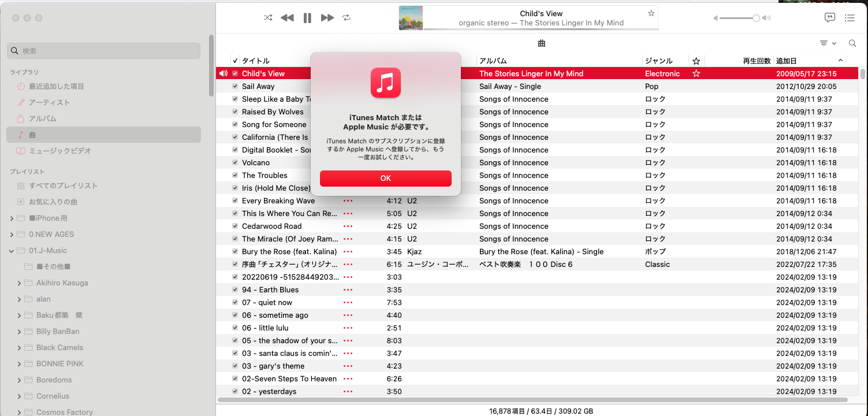The image size is (868, 416).
Task: Toggle shuffle playback
Action: coord(268,18)
